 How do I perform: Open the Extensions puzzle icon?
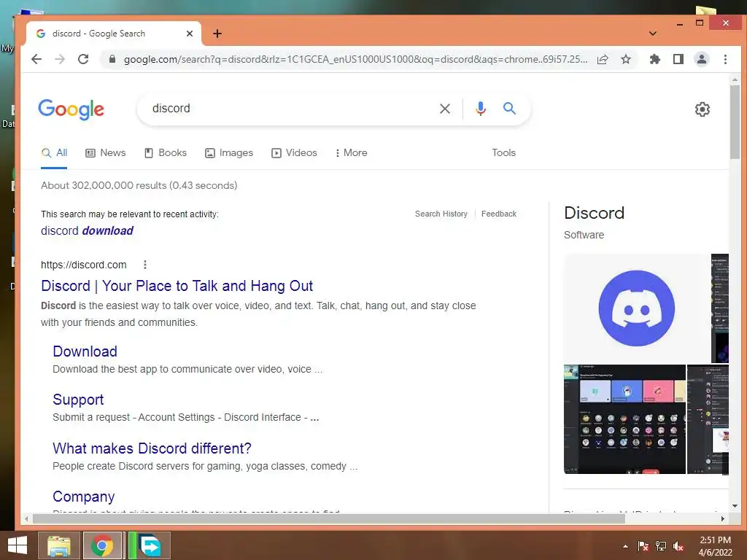pyautogui.click(x=655, y=59)
